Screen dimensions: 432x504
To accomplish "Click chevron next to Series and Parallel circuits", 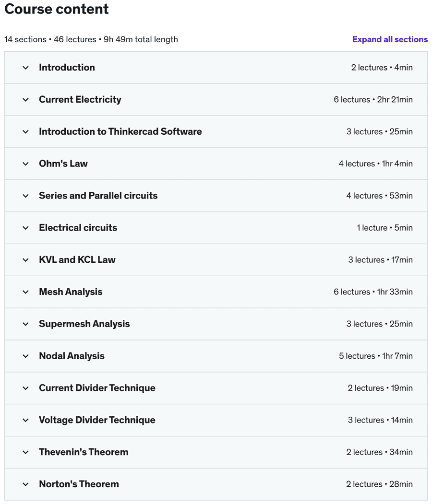I will click(26, 196).
